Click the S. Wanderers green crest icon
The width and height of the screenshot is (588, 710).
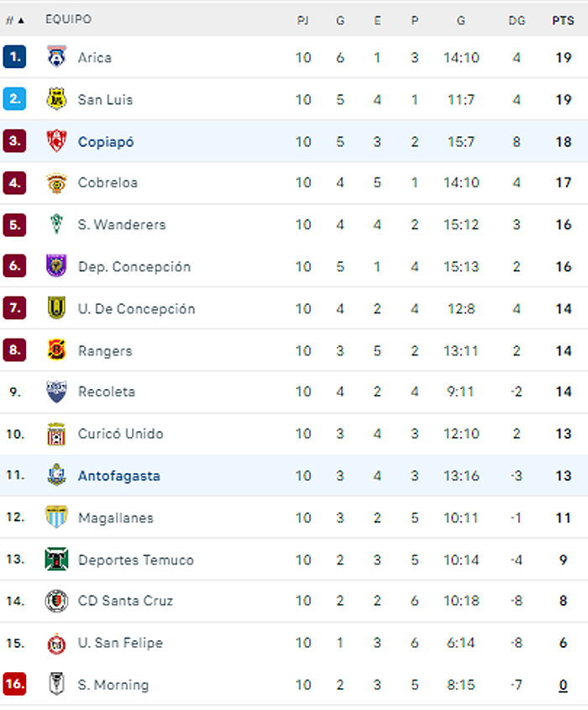(56, 224)
